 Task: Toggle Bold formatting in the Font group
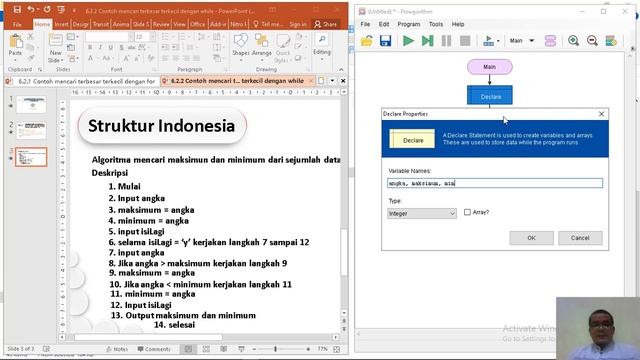click(90, 48)
